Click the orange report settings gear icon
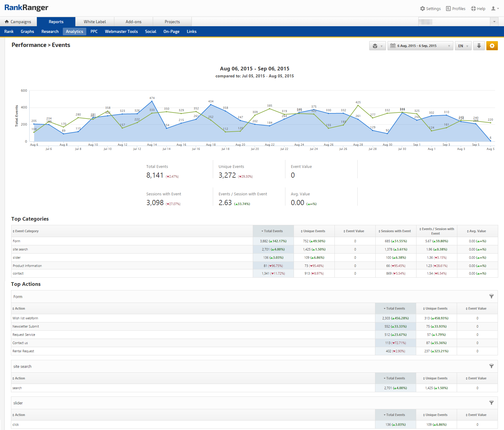 492,46
